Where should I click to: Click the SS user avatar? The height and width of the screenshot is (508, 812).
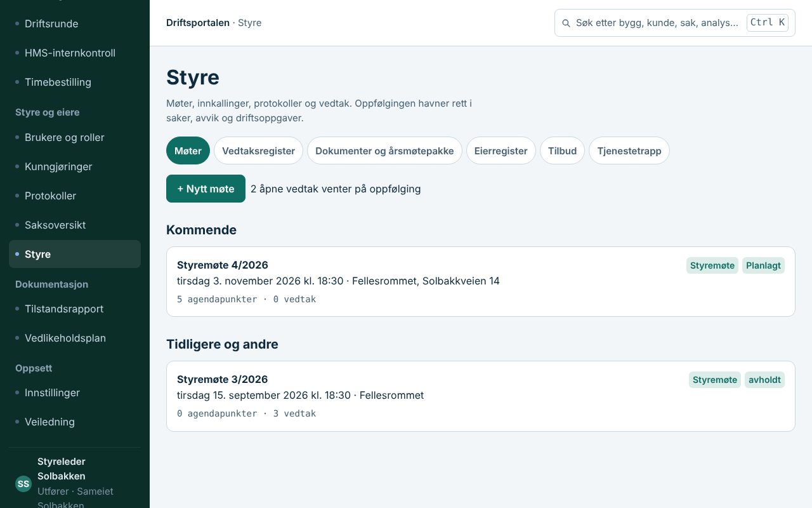point(23,484)
